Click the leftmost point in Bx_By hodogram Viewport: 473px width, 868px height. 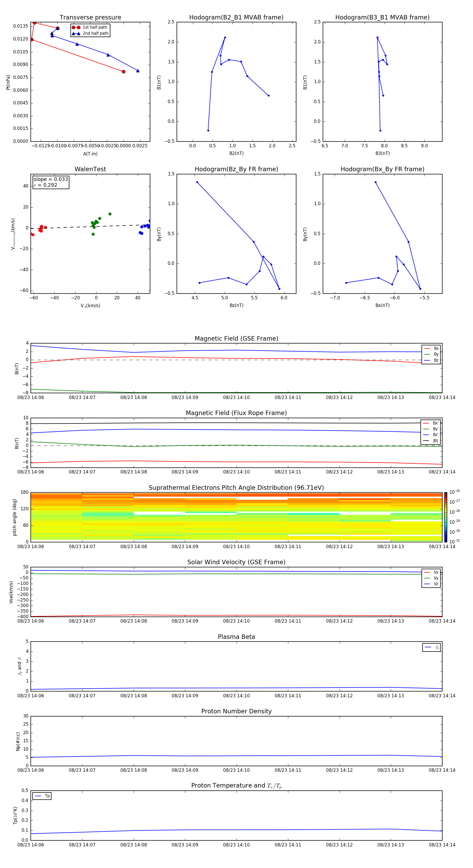(x=346, y=283)
